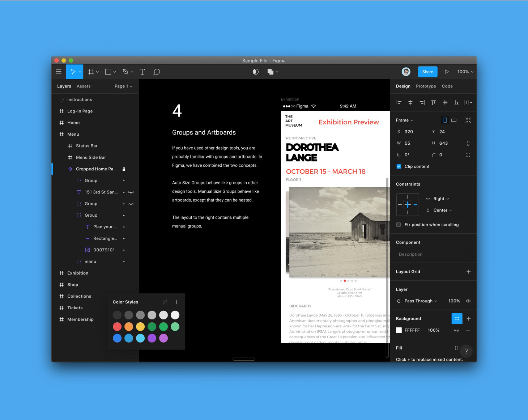Viewport: 528px width, 420px height.
Task: Toggle constrain proportions lock icon
Action: click(468, 143)
